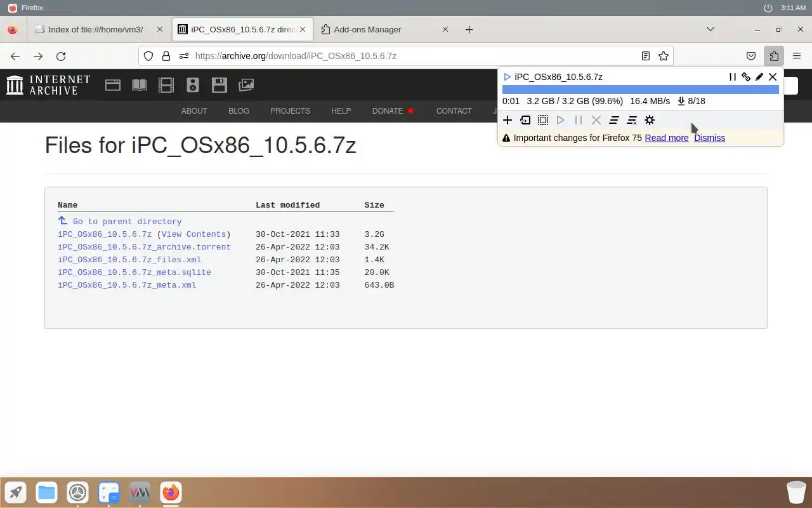The image size is (812, 508).
Task: Switch to Add-ons Manager tab
Action: [x=384, y=29]
